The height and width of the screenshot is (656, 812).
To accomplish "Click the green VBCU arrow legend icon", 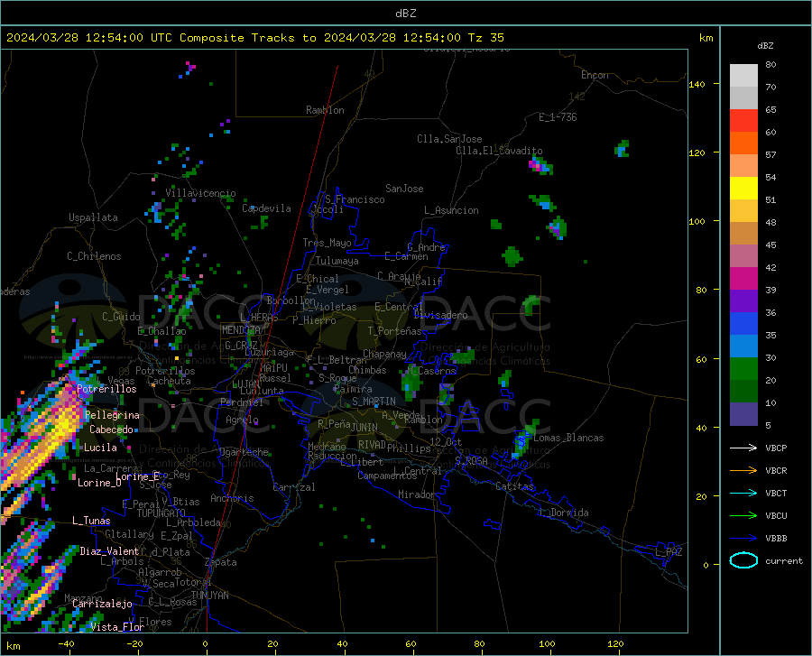I will point(743,516).
